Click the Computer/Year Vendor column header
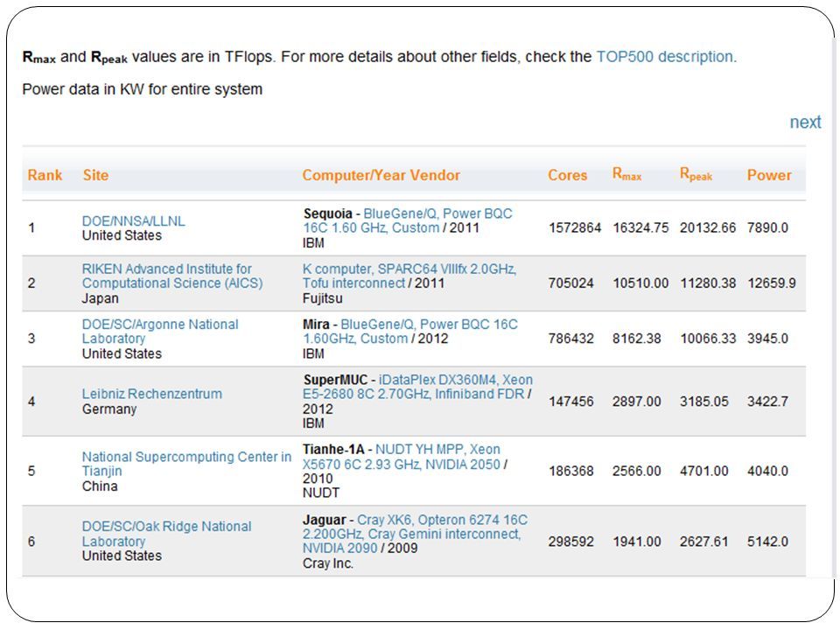This screenshot has width=840, height=630. [381, 175]
